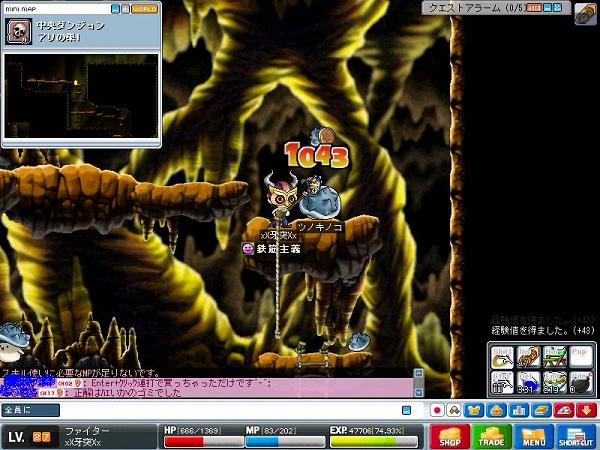Click the TRADE button
The height and width of the screenshot is (450, 600).
click(x=492, y=436)
